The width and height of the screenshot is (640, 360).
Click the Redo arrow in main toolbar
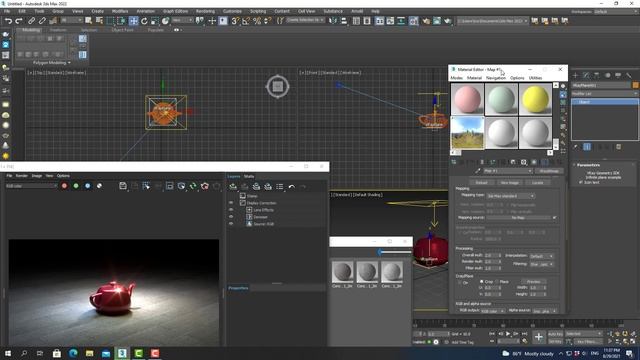[19, 21]
